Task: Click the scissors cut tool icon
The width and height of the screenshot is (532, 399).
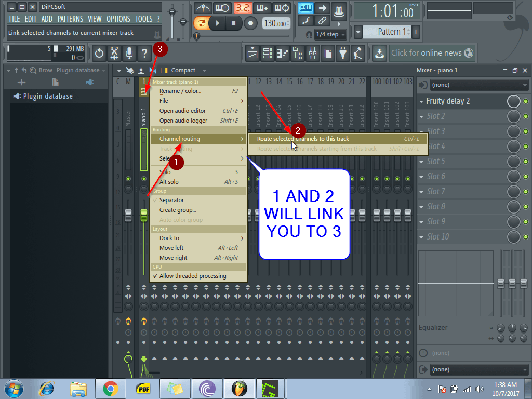Action: pos(114,53)
